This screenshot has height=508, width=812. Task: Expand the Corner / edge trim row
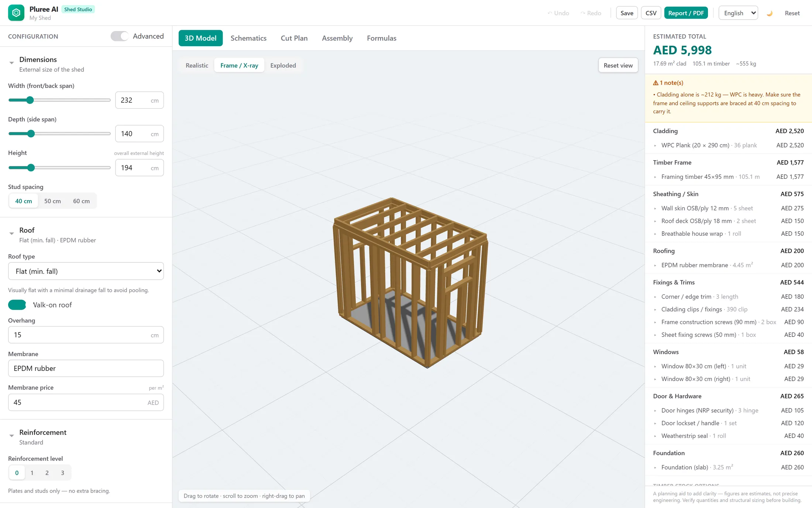728,297
